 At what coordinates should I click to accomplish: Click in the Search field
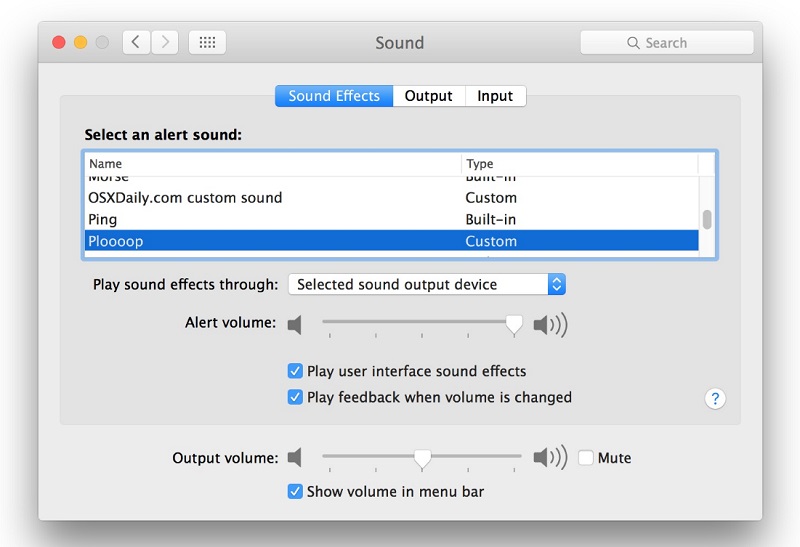pos(667,43)
